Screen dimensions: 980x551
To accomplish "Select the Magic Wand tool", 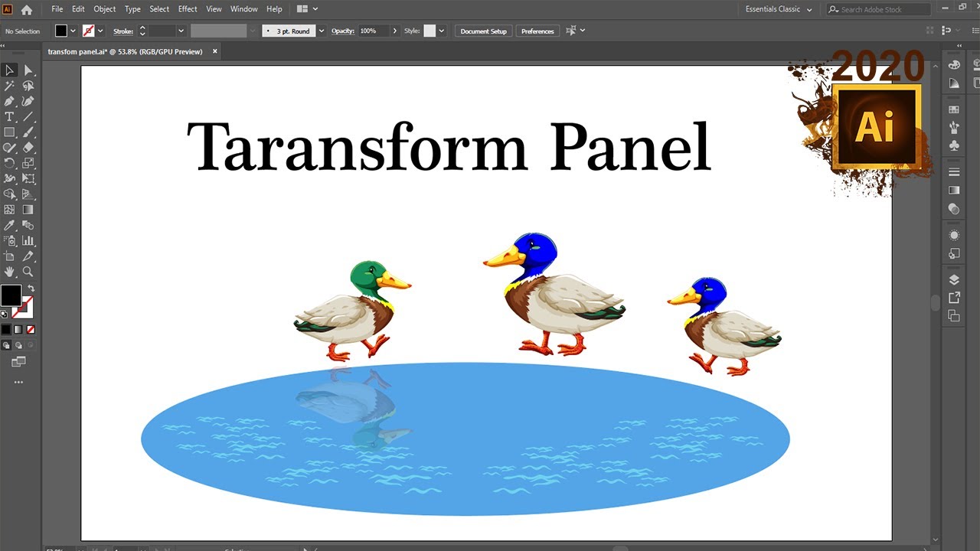I will [10, 86].
